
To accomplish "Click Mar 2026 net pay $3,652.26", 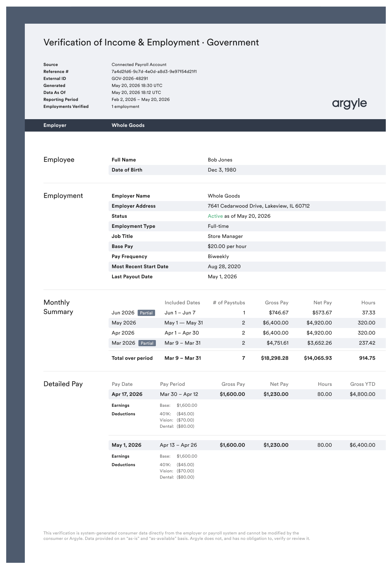I will pyautogui.click(x=319, y=343).
